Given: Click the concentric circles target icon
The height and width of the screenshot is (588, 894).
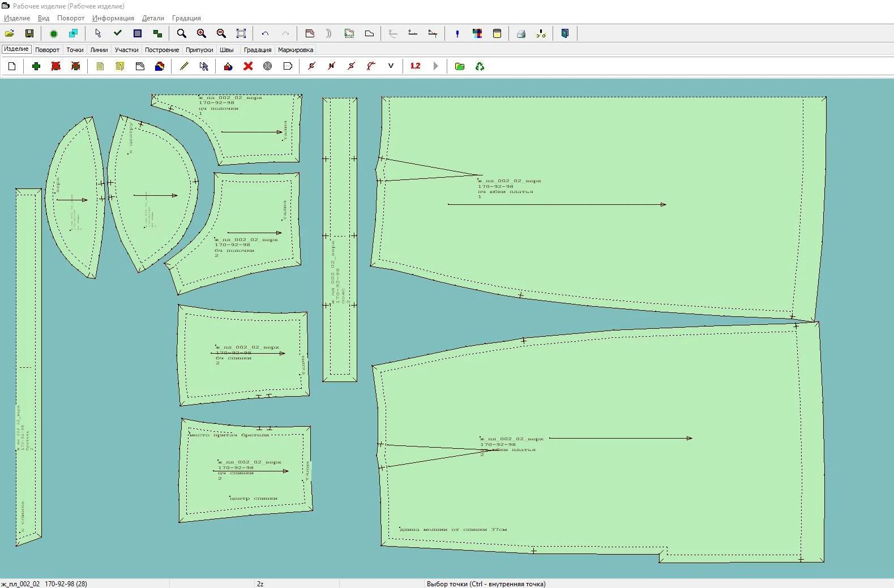Looking at the screenshot, I should coord(268,66).
